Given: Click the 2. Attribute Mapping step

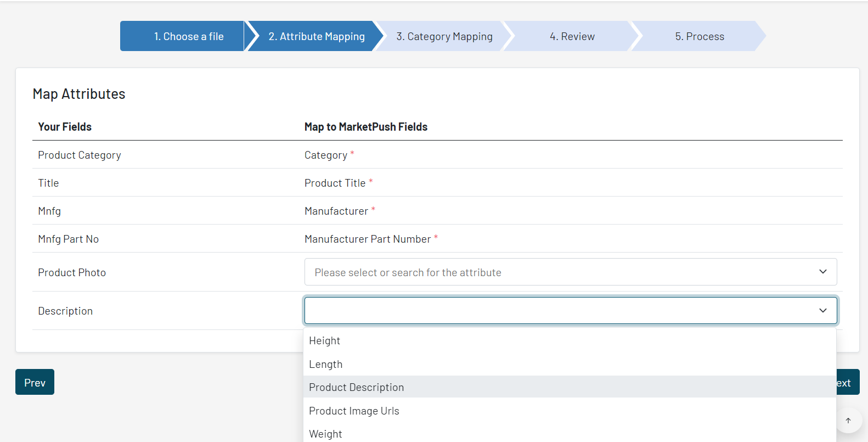Looking at the screenshot, I should click(x=317, y=37).
